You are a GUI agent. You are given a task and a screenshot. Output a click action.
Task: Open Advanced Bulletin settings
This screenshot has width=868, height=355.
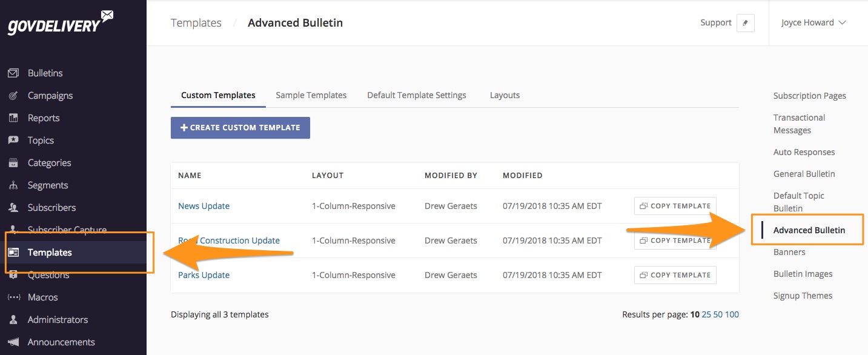click(x=809, y=230)
